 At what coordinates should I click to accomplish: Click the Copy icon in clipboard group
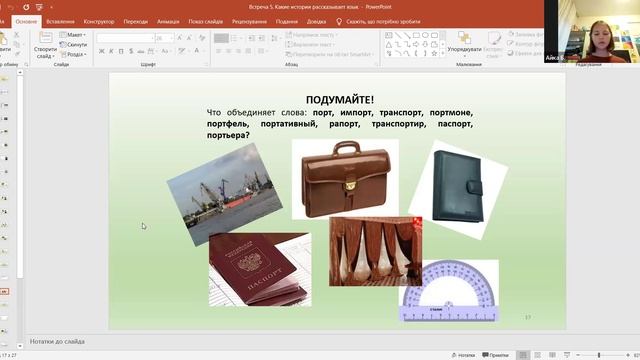pyautogui.click(x=17, y=44)
